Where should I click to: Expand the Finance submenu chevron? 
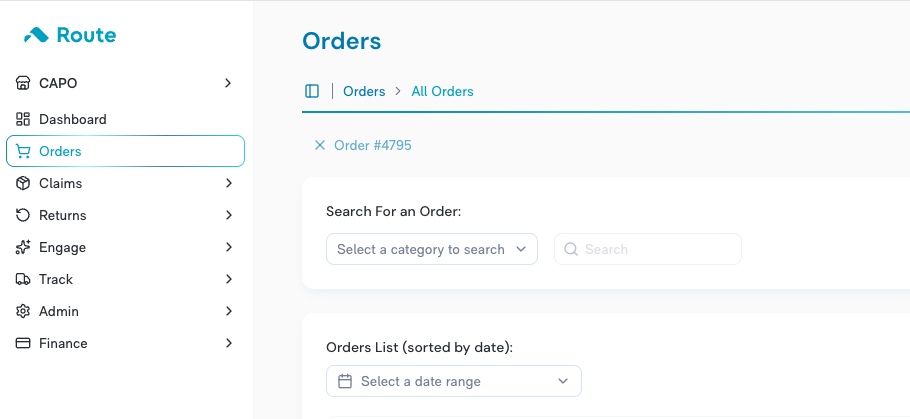229,343
